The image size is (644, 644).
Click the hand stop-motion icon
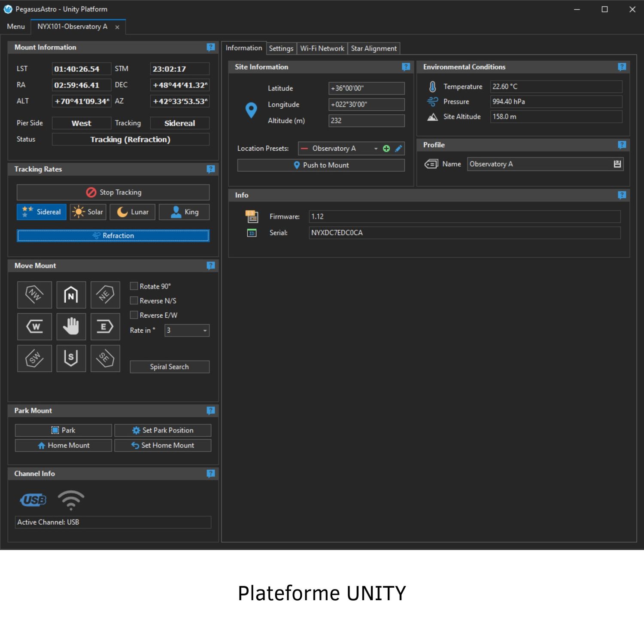click(x=71, y=326)
